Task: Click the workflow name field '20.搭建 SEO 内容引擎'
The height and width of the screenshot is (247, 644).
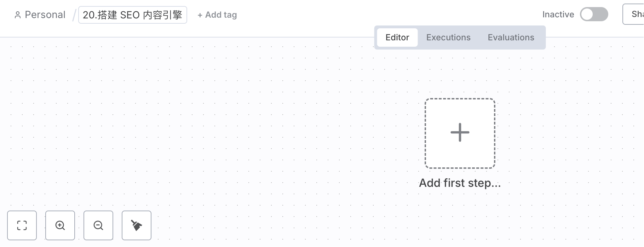Action: click(133, 15)
